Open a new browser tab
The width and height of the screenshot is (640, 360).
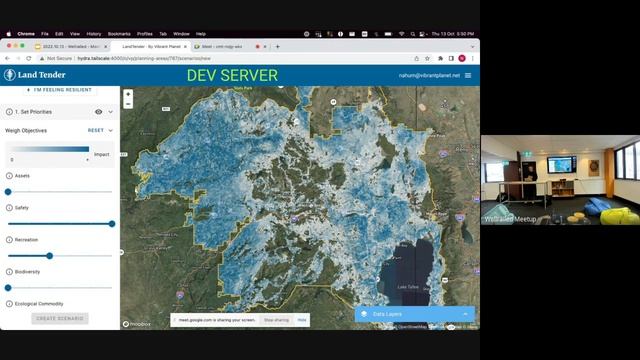coord(278,47)
